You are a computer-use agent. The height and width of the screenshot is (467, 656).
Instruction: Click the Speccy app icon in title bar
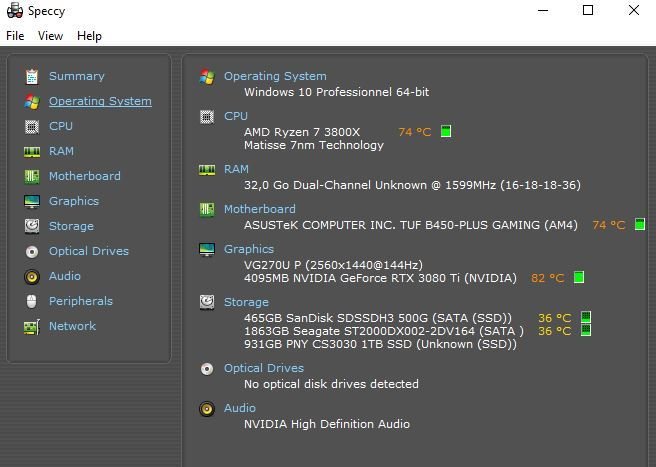(15, 10)
